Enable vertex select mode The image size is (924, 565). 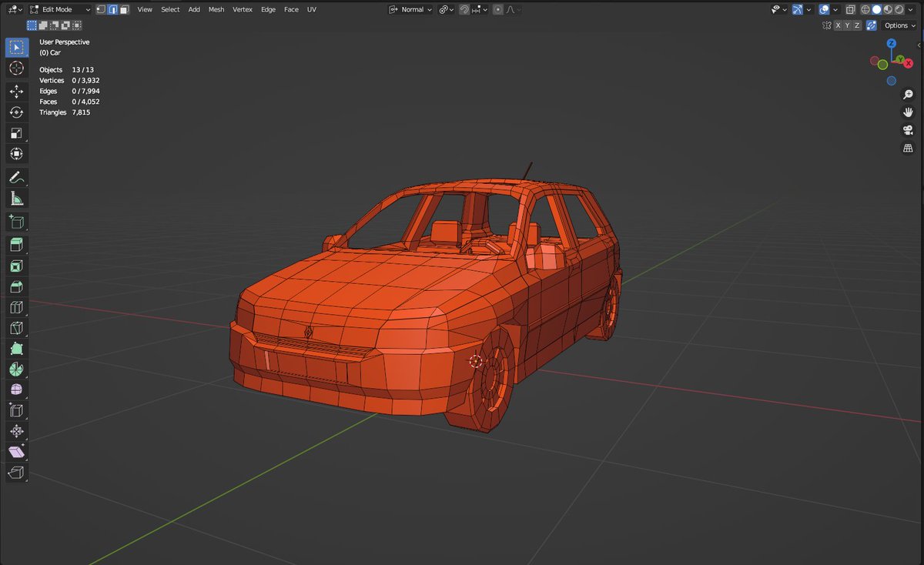tap(101, 9)
